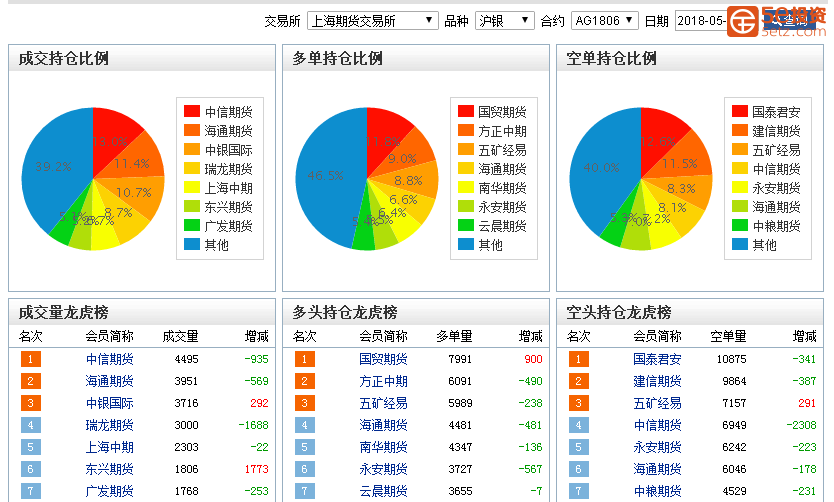Open 海通期货 link in 成交量龙虎榜
The image size is (834, 502).
[x=110, y=381]
